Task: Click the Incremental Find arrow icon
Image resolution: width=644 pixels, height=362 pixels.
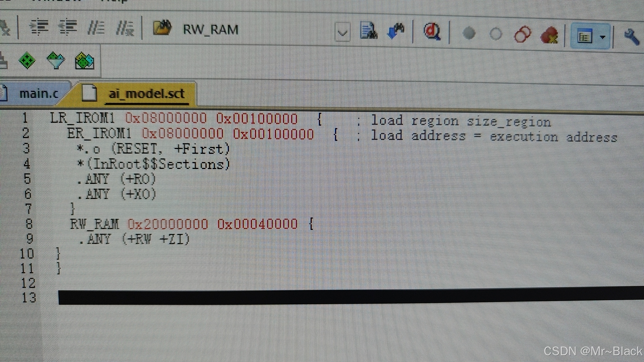Action: pyautogui.click(x=395, y=32)
